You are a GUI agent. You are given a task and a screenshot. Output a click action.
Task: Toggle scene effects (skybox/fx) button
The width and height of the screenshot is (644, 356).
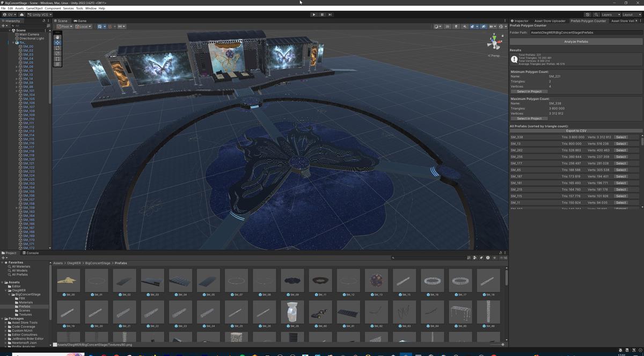coord(472,26)
